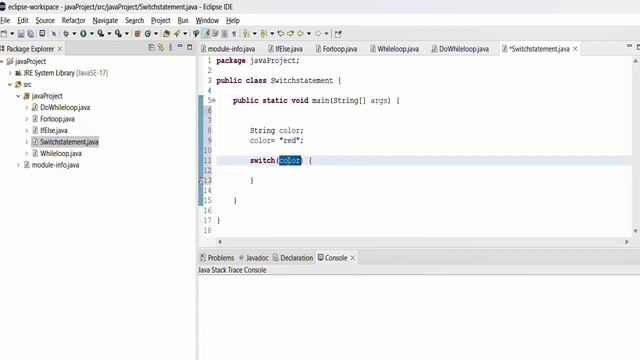Image resolution: width=640 pixels, height=360 pixels.
Task: Open the File menu
Action: [x=5, y=20]
